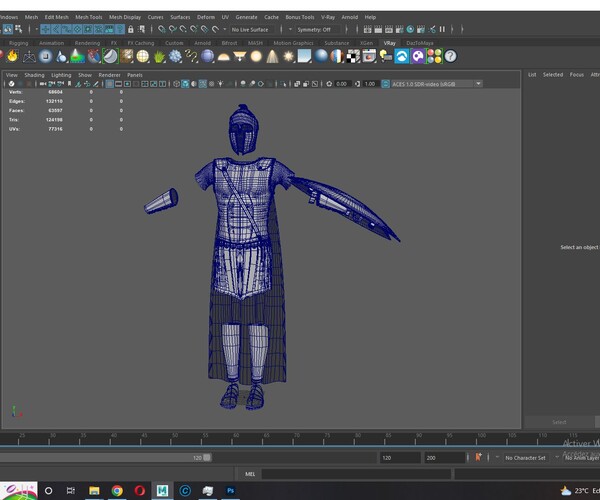This screenshot has width=600, height=500.
Task: Click the teal render settings circle icon
Action: (x=410, y=29)
